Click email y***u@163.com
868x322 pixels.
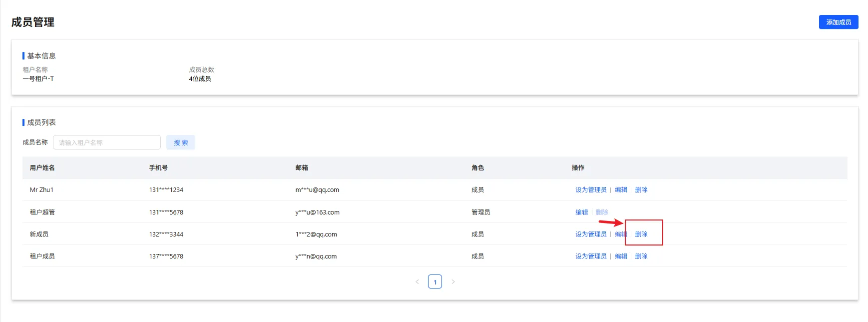[318, 212]
